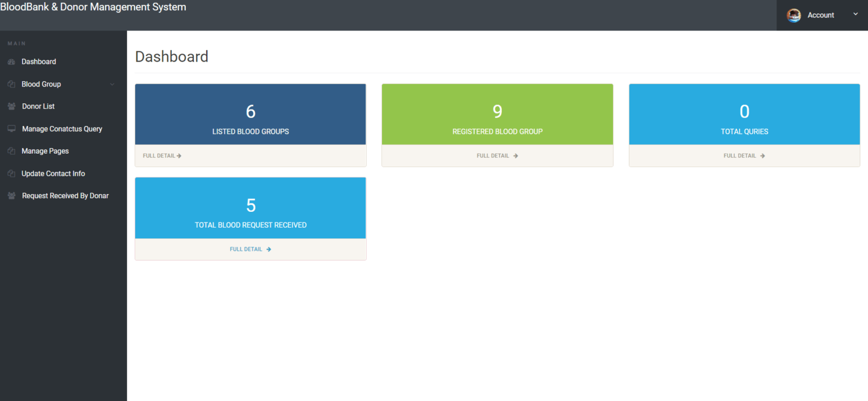Select Dashboard from the sidebar menu
The width and height of the screenshot is (868, 401).
tap(38, 62)
